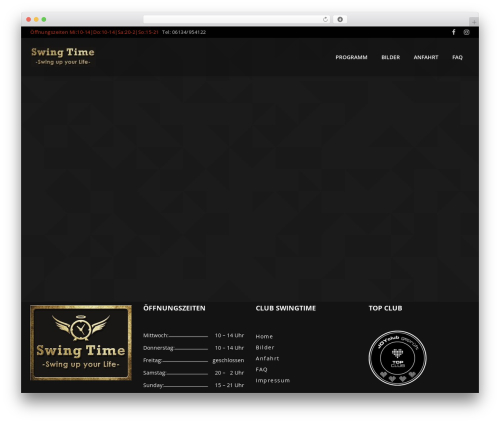Viewport: 500px width, 423px height.
Task: Open the Home footer link
Action: [x=264, y=336]
